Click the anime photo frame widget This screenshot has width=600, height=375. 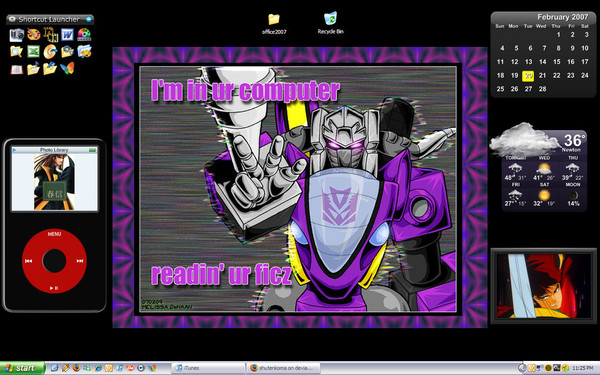[x=543, y=286]
